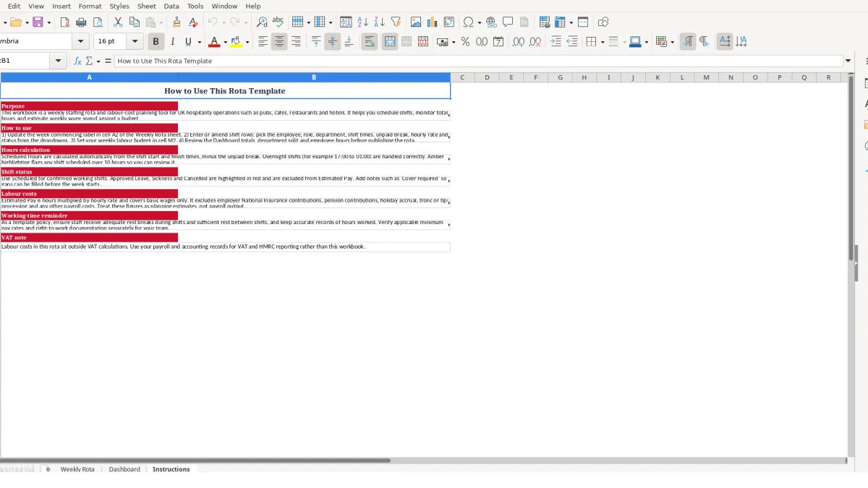Toggle center vertically alignment
868x488 pixels.
[332, 42]
